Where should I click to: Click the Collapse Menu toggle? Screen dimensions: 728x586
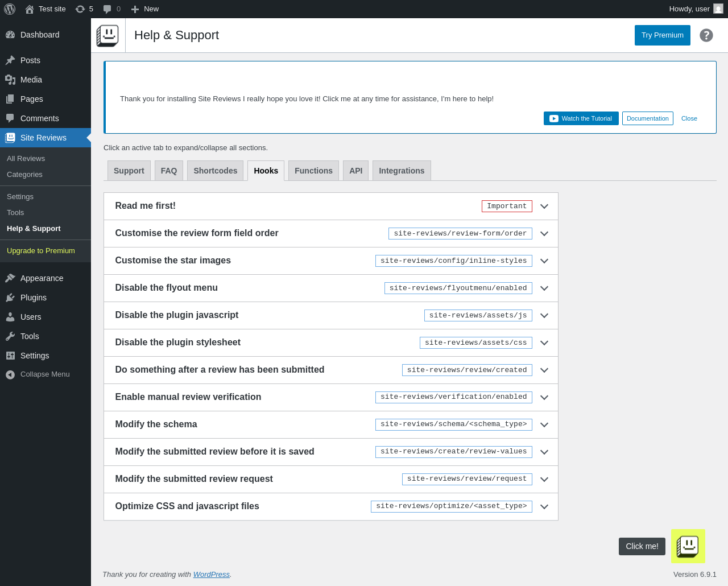(45, 374)
